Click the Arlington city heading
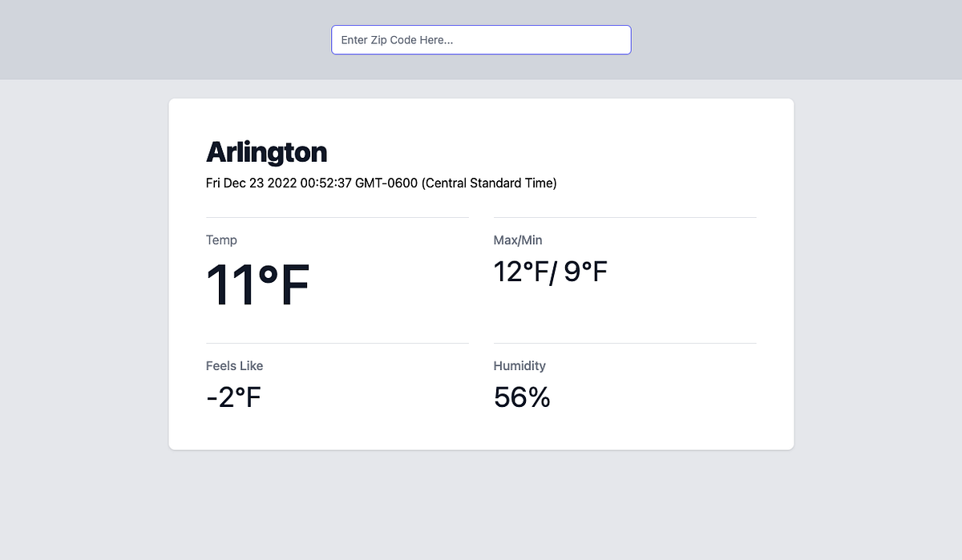The width and height of the screenshot is (962, 560). [266, 151]
